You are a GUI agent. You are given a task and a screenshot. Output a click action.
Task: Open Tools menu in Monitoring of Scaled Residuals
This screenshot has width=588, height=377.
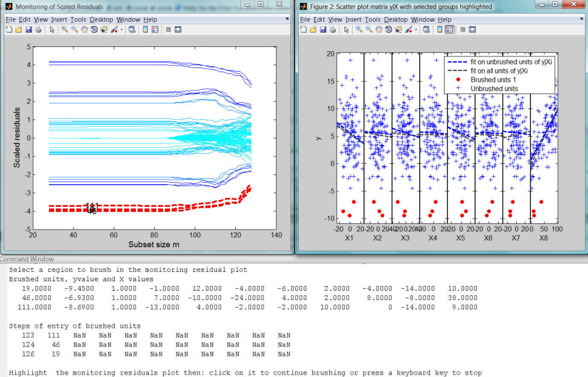click(x=78, y=19)
